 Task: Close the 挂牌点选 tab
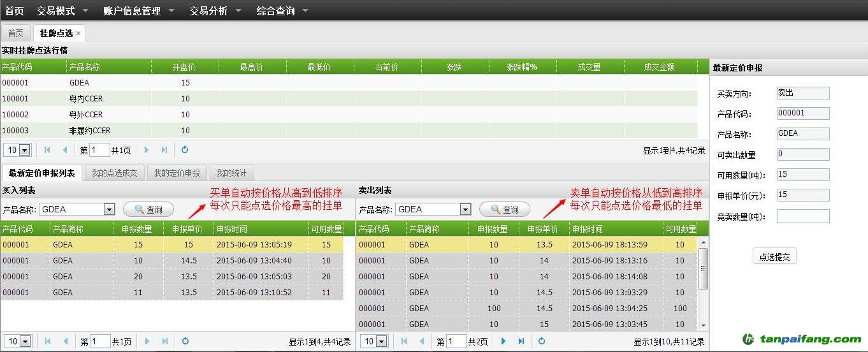(x=78, y=33)
